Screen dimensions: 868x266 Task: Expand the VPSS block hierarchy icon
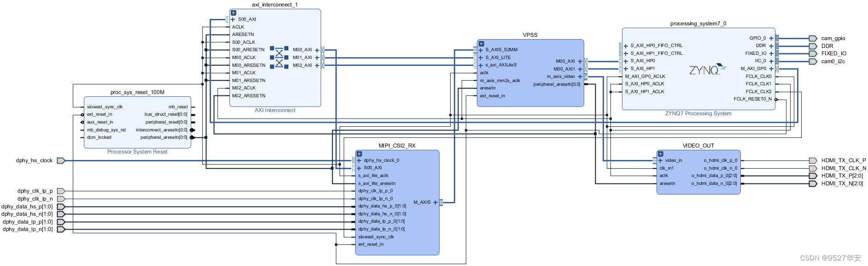pyautogui.click(x=481, y=43)
